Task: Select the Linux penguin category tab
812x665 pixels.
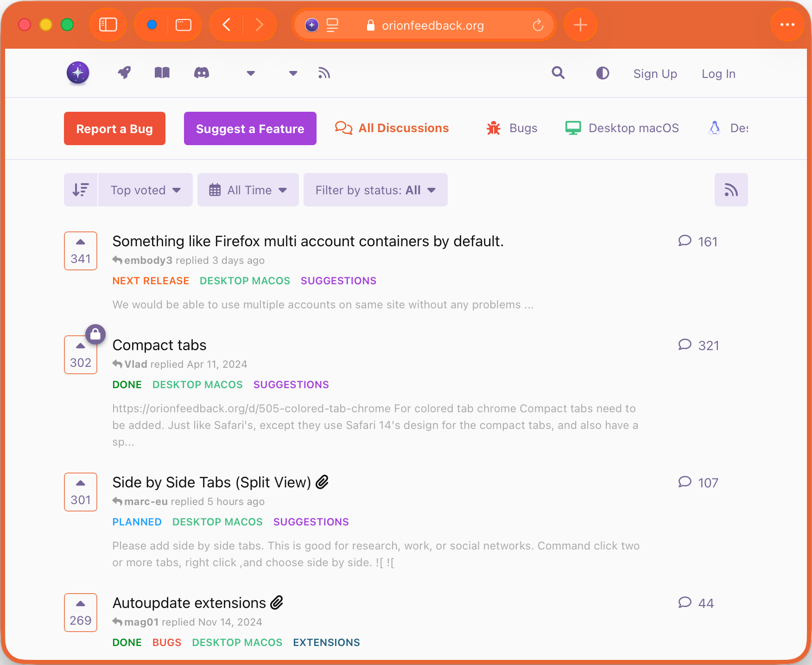Action: (x=728, y=128)
